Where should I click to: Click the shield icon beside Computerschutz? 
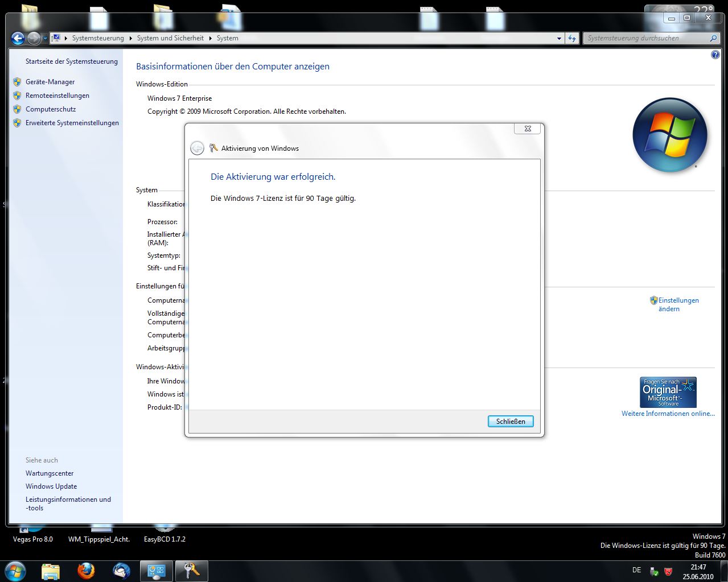[x=17, y=109]
